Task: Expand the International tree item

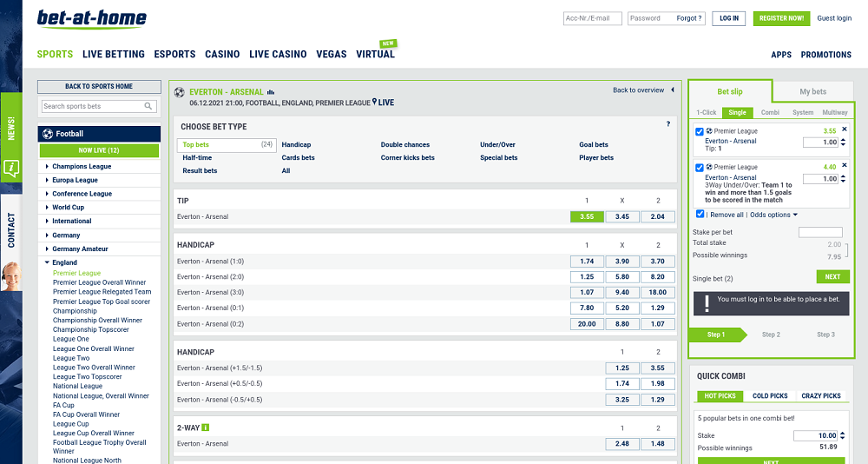Action: [47, 222]
